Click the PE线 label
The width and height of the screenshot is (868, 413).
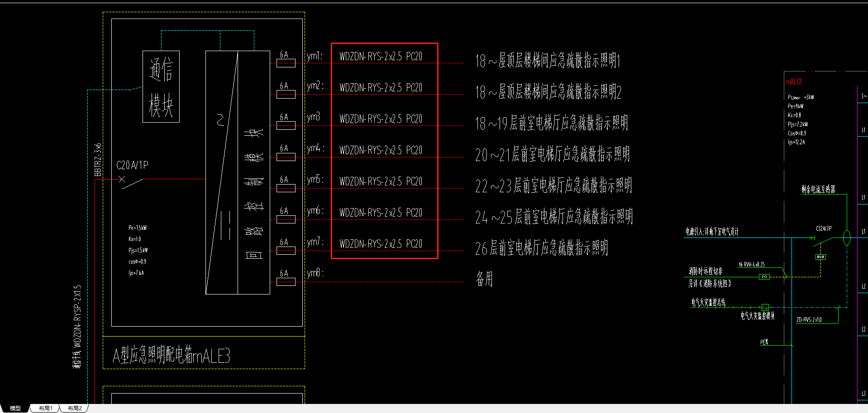click(x=764, y=342)
